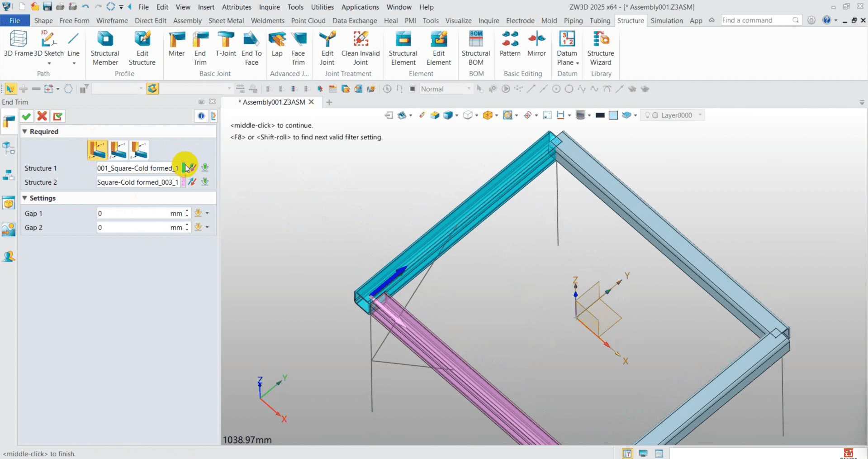Click the black color swatch in view toolbar
This screenshot has width=868, height=459.
pos(600,115)
